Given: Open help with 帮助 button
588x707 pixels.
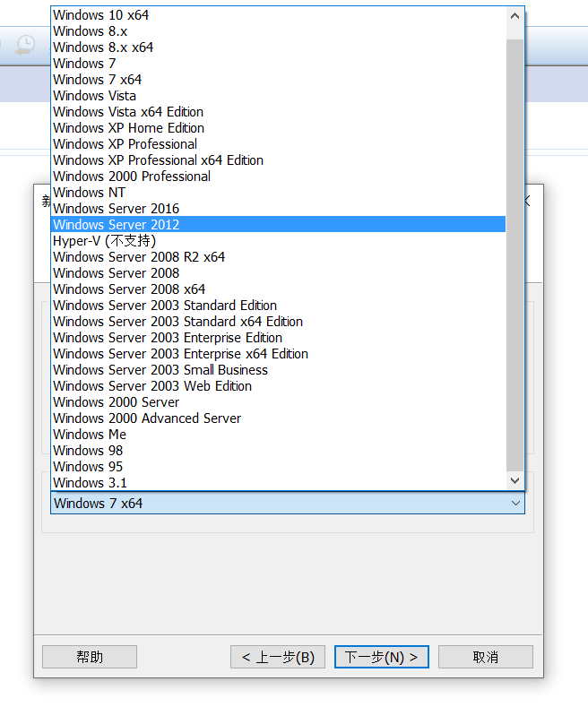Looking at the screenshot, I should (x=90, y=657).
